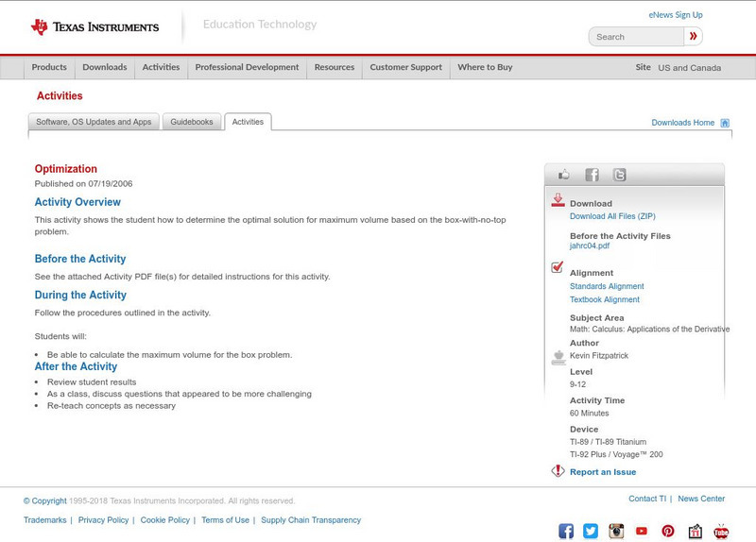Image resolution: width=756 pixels, height=542 pixels.
Task: Open the footer Tube icon
Action: 721,531
